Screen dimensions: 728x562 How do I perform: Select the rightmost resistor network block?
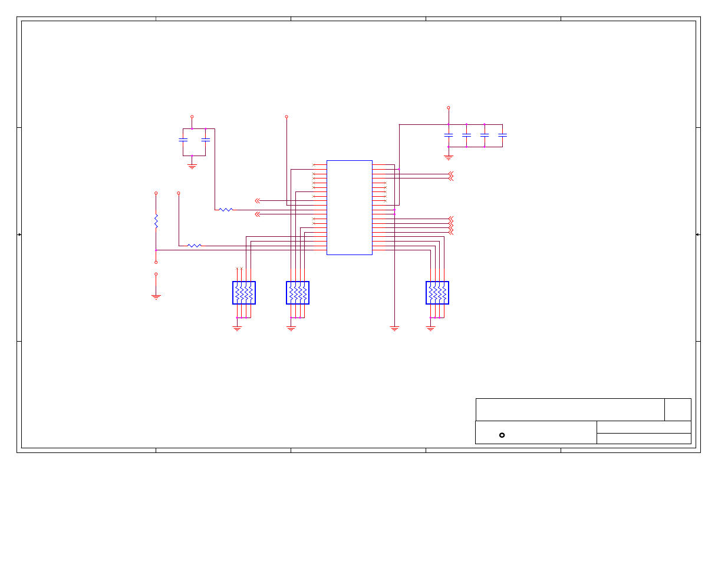pos(437,293)
